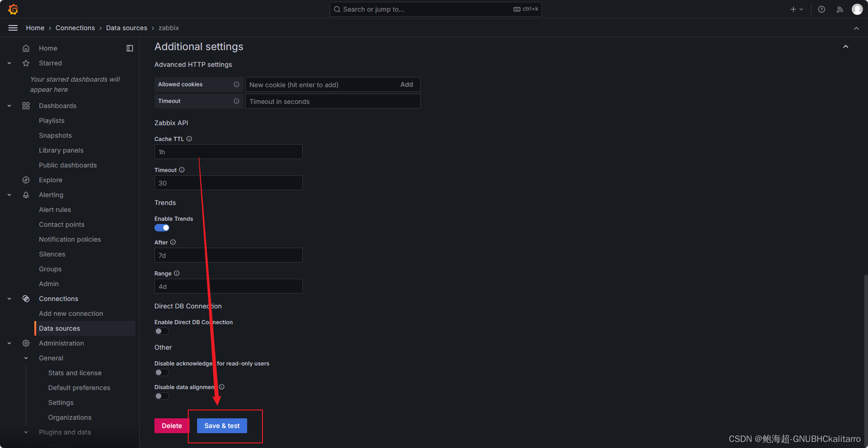Click the Range 4d input field
868x448 pixels.
(x=228, y=286)
